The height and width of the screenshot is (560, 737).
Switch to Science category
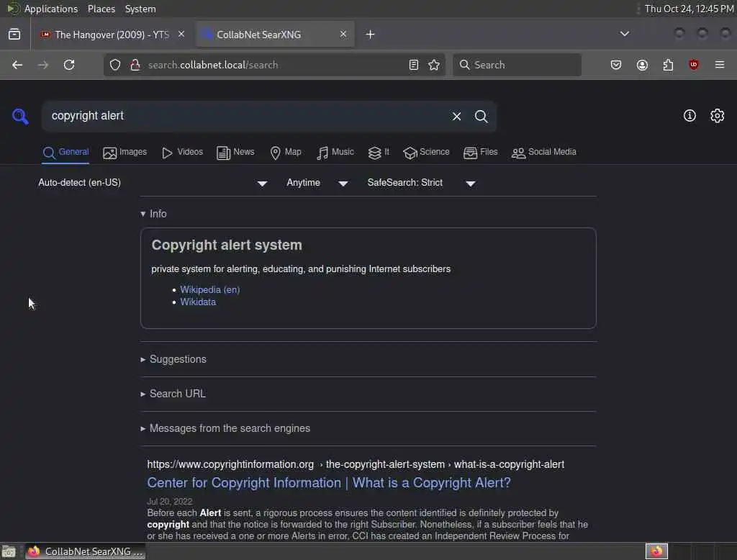click(426, 153)
